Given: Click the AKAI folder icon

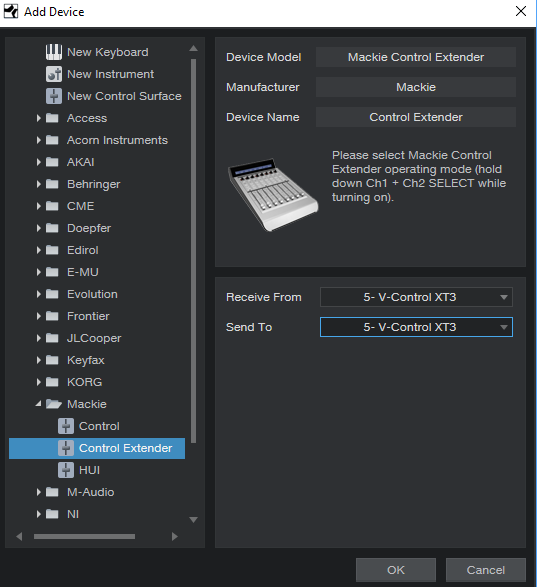Looking at the screenshot, I should coord(52,162).
